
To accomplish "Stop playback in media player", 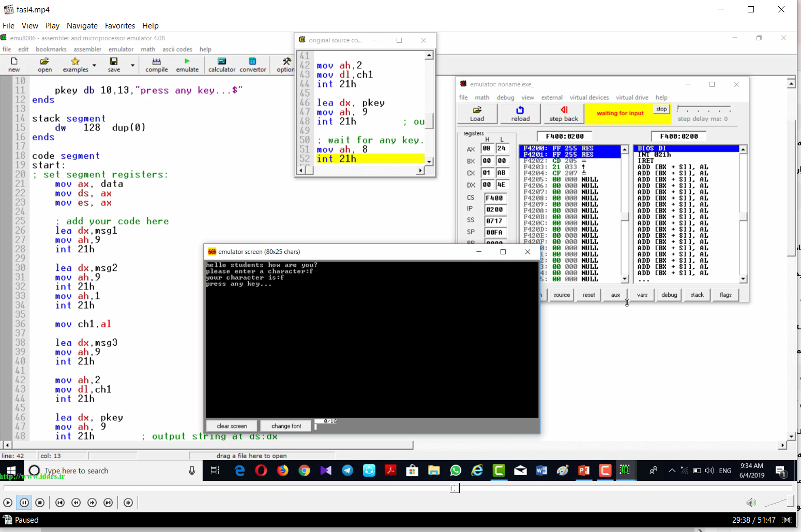I will pos(40,503).
